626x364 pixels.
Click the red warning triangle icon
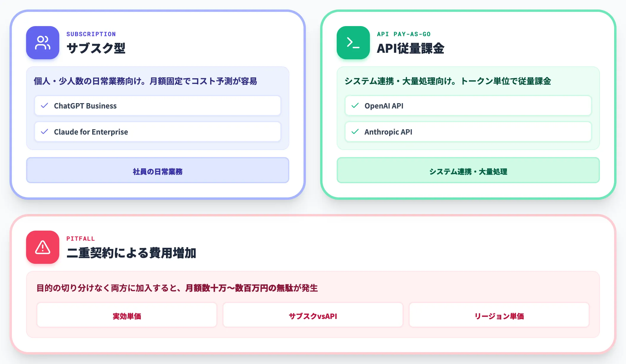click(x=43, y=247)
